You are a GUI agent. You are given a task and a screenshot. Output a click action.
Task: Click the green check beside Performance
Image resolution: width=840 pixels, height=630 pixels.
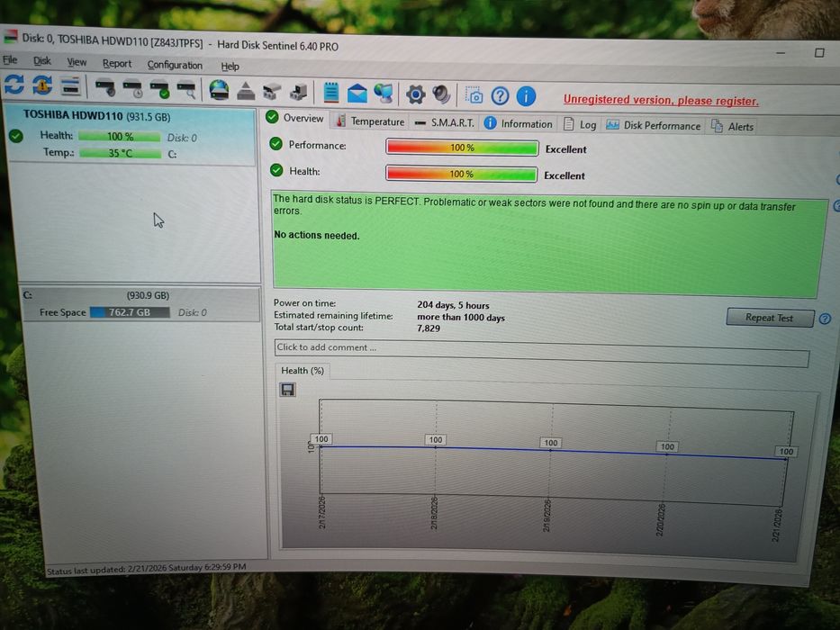275,144
